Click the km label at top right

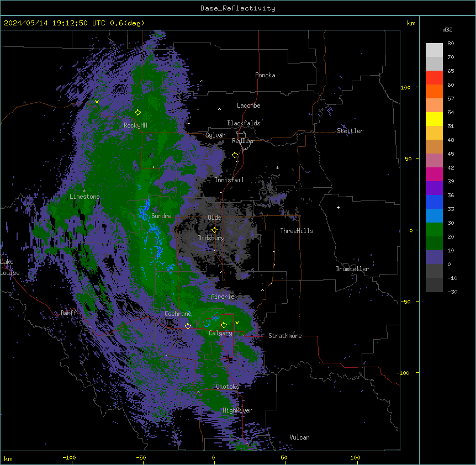click(x=411, y=23)
